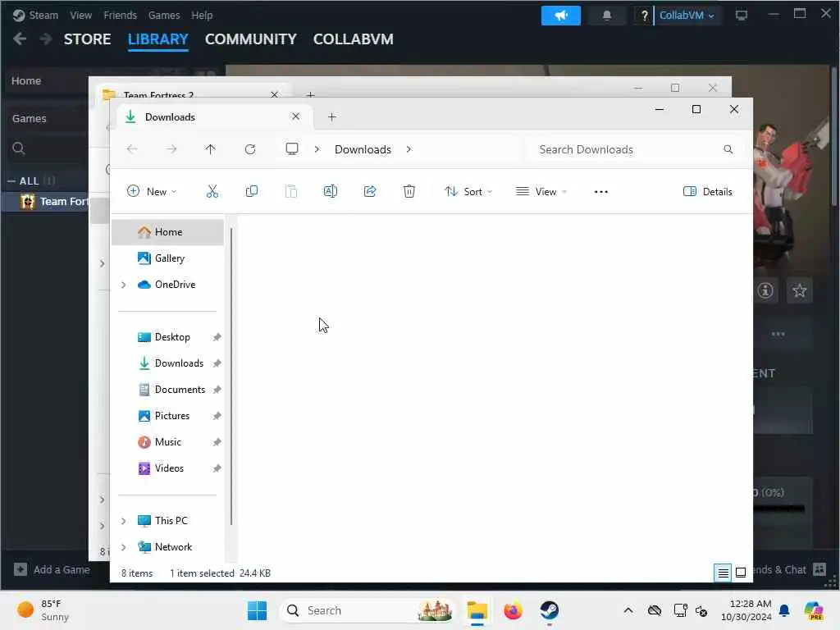
Task: Switch to details list view in status bar
Action: pyautogui.click(x=723, y=573)
